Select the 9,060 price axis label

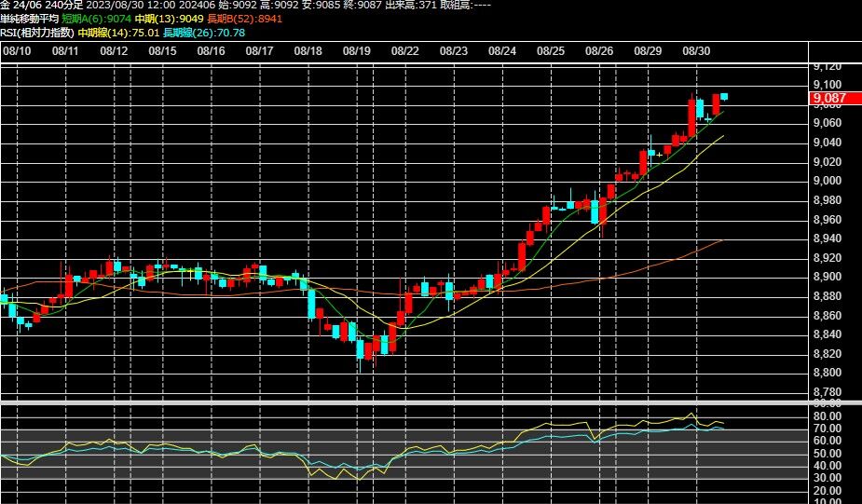coord(828,123)
